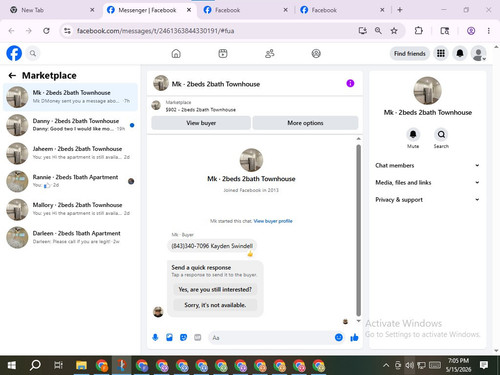Image resolution: width=500 pixels, height=375 pixels.
Task: Reload the page
Action: pos(46,31)
